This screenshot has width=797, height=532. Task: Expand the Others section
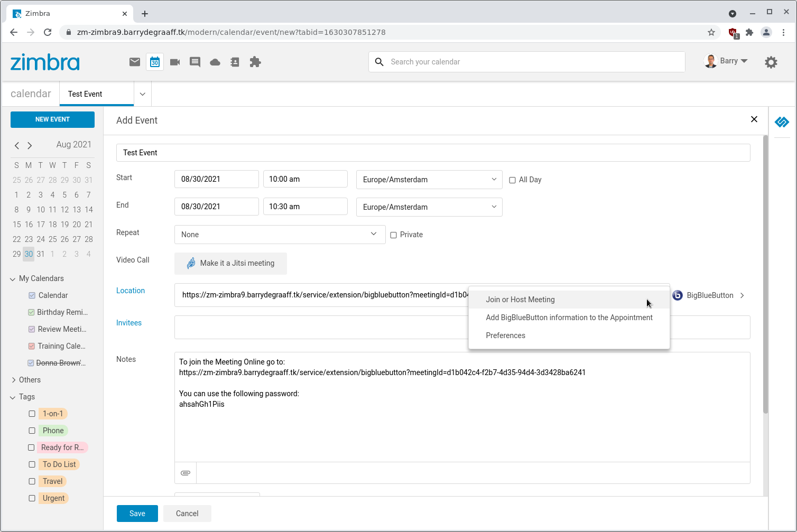pos(13,380)
